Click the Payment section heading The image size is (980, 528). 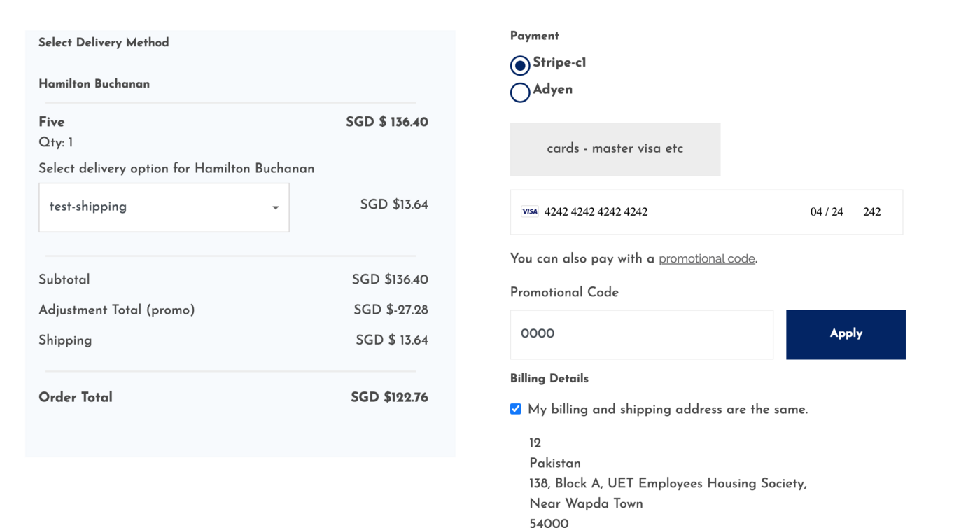pyautogui.click(x=535, y=36)
